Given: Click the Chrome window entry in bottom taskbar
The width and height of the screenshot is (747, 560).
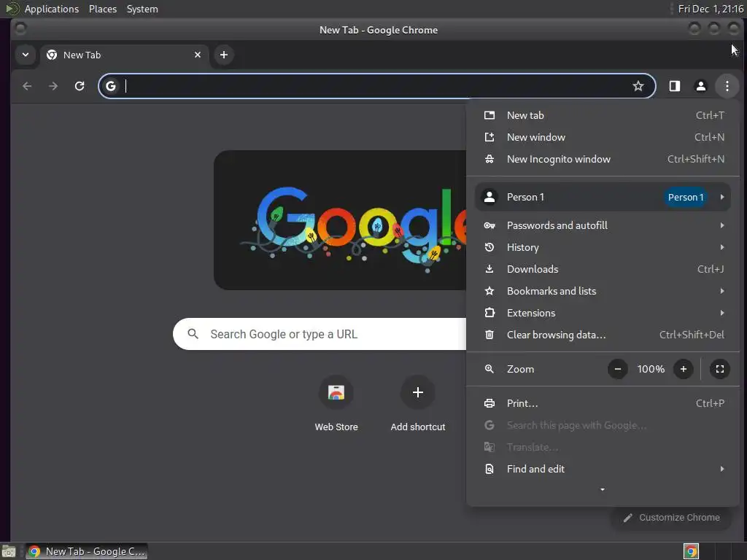Looking at the screenshot, I should [x=86, y=551].
